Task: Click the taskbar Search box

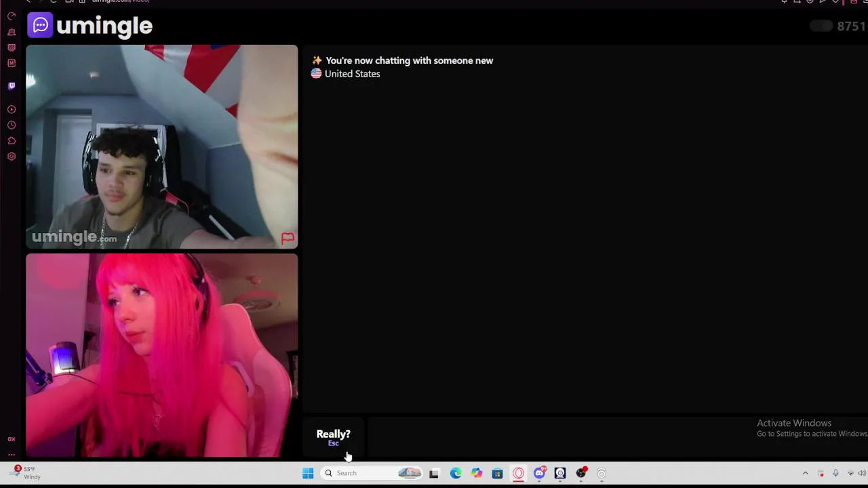Action: click(x=372, y=473)
